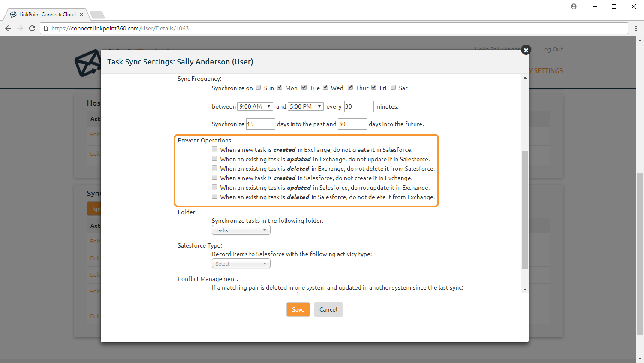Open the 9:00 AM start time dropdown
The height and width of the screenshot is (363, 644).
tap(255, 106)
